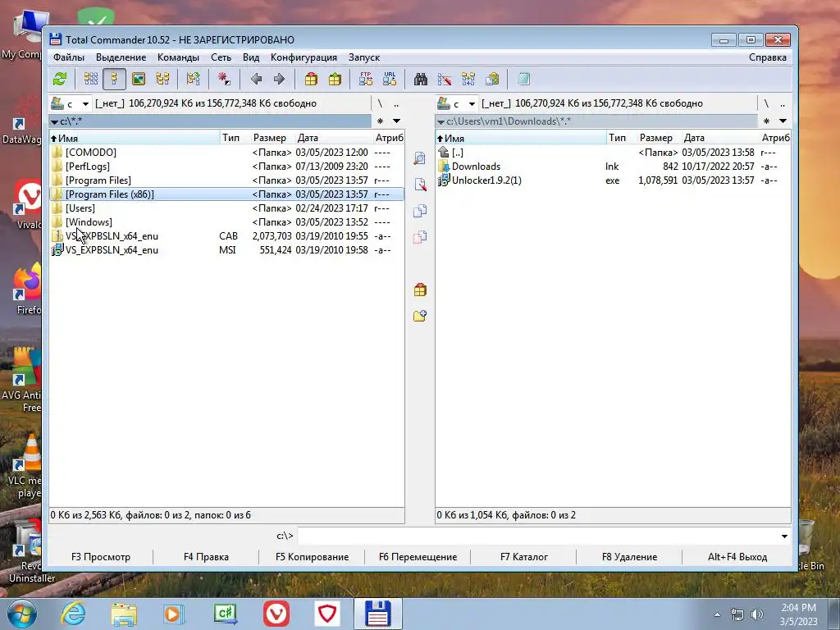
Task: Open the notepad icon in toolbar
Action: point(523,80)
